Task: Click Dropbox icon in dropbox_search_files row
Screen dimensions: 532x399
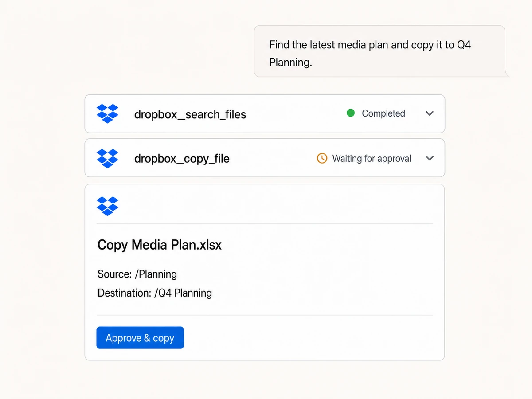Action: click(x=107, y=113)
